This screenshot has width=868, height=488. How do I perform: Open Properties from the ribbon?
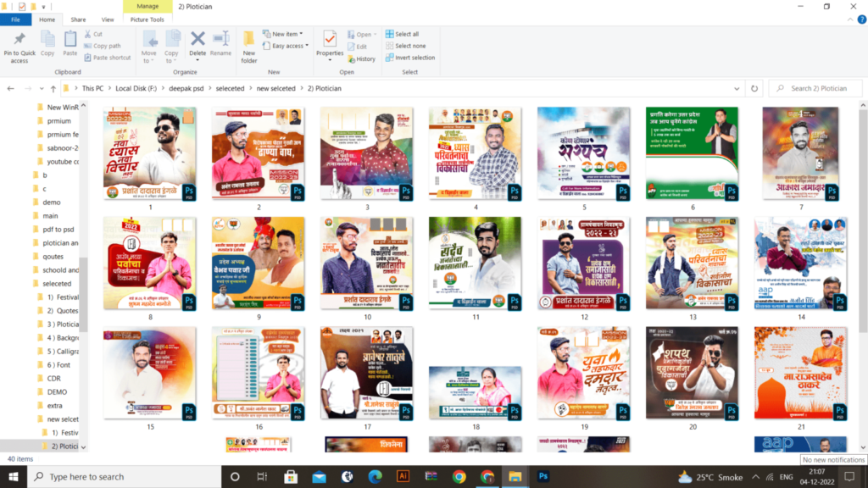[x=330, y=44]
